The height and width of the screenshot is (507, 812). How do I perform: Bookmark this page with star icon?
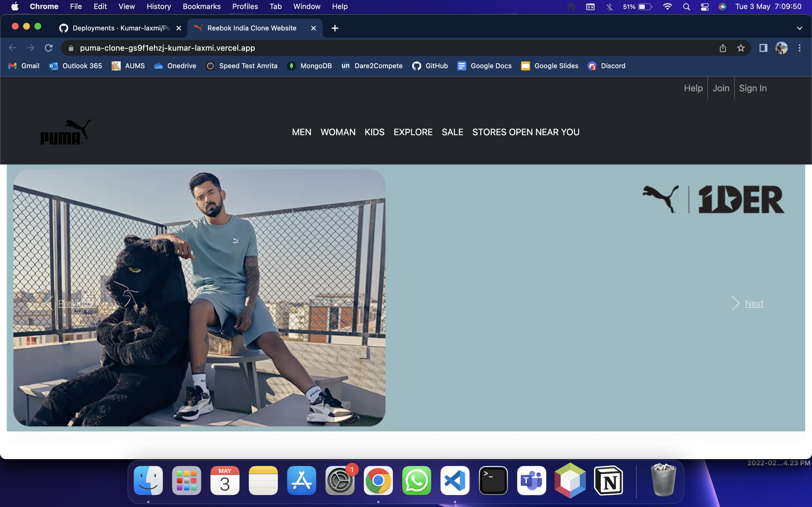click(x=741, y=48)
